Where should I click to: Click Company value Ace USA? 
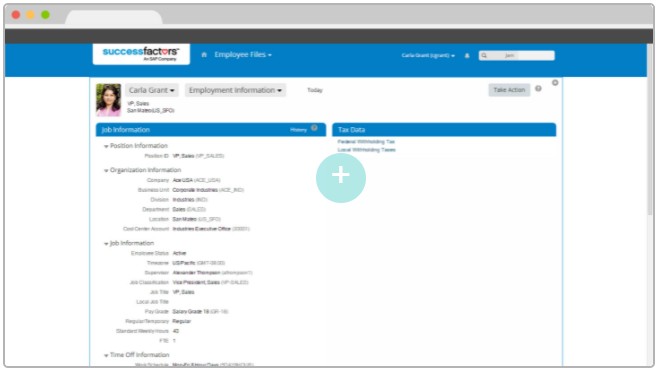183,180
